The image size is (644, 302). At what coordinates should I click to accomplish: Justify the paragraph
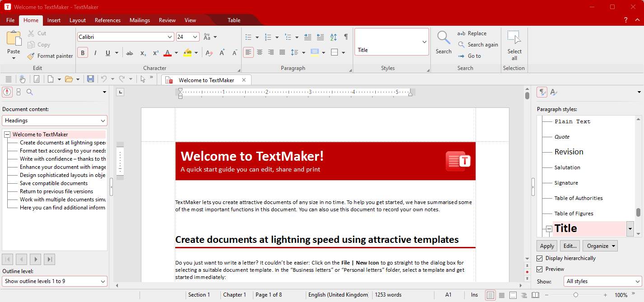point(282,53)
